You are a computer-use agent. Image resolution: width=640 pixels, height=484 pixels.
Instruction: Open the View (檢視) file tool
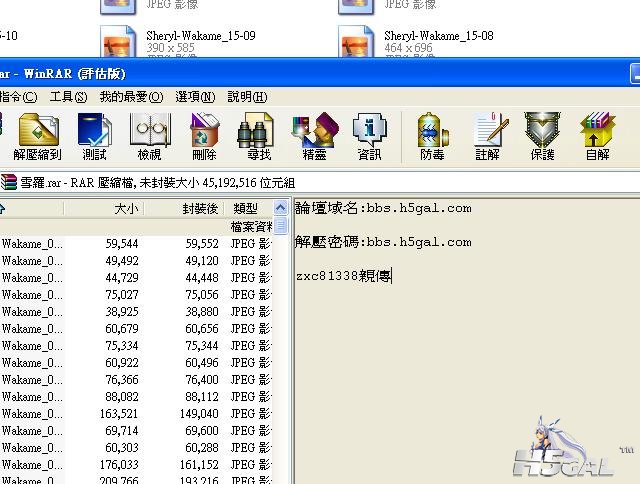click(x=149, y=137)
